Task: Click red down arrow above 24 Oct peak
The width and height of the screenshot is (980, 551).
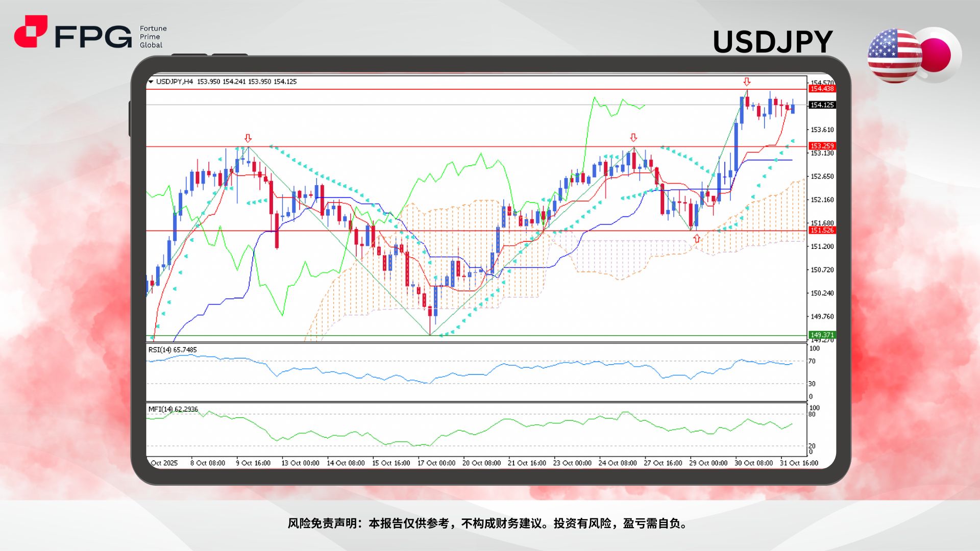Action: [x=633, y=138]
